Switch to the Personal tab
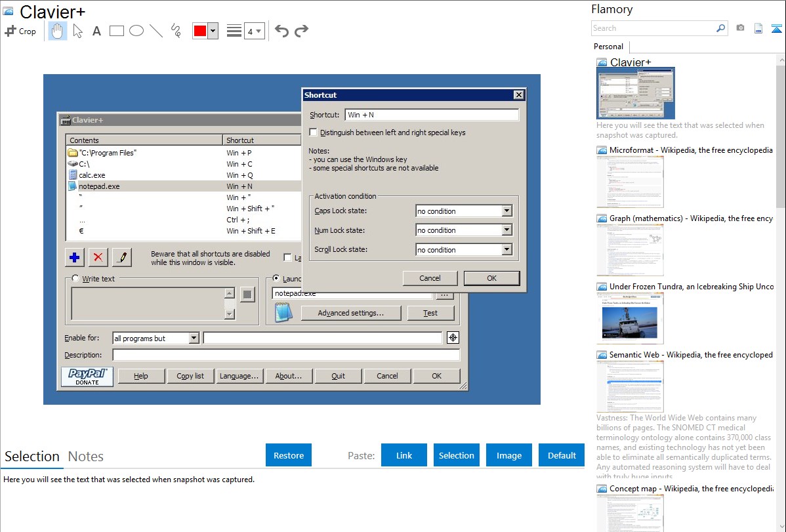The width and height of the screenshot is (786, 532). [609, 47]
